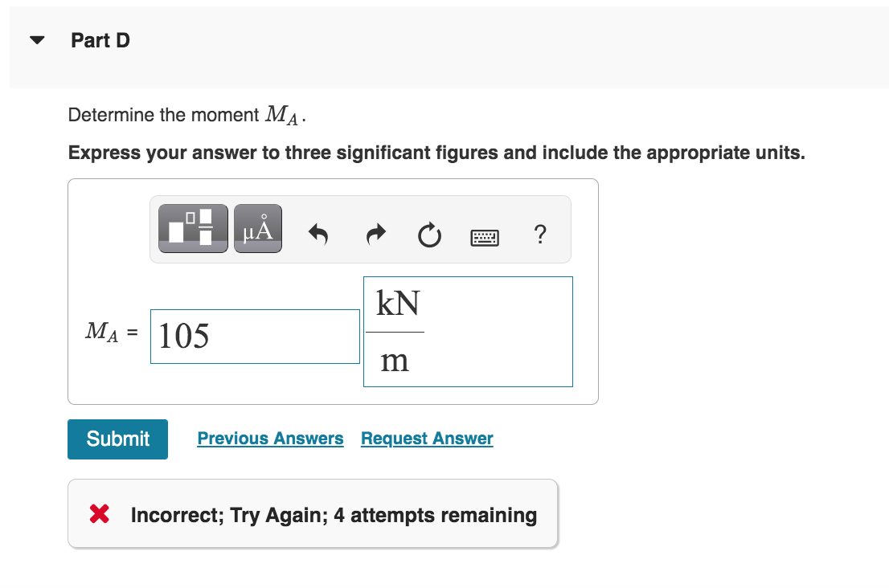
Task: Click the μÅ units insertion icon
Action: (x=257, y=228)
